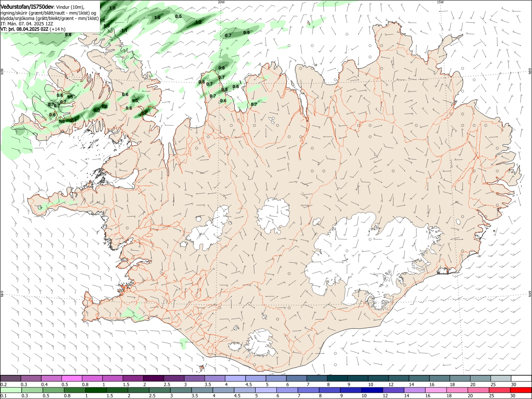The width and height of the screenshot is (532, 399).
Task: Click the 15W longitude label
Action: 440,2
